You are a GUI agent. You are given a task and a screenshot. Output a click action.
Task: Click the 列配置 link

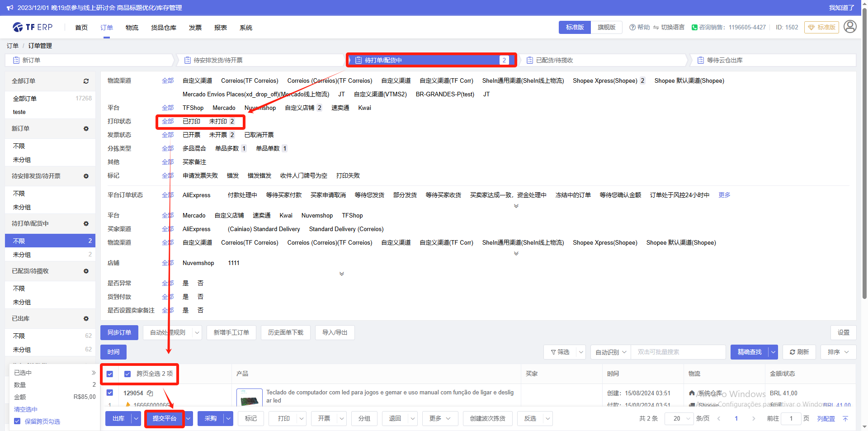(826, 419)
